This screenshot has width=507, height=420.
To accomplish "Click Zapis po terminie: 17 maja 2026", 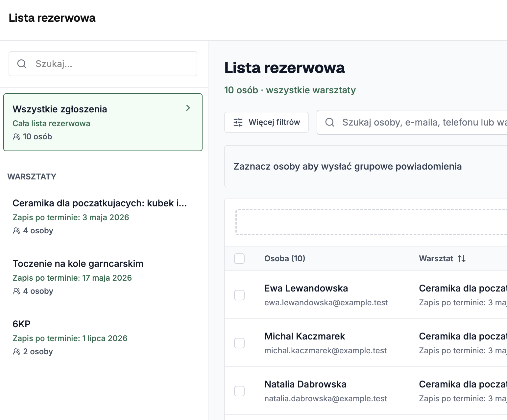I will point(72,278).
